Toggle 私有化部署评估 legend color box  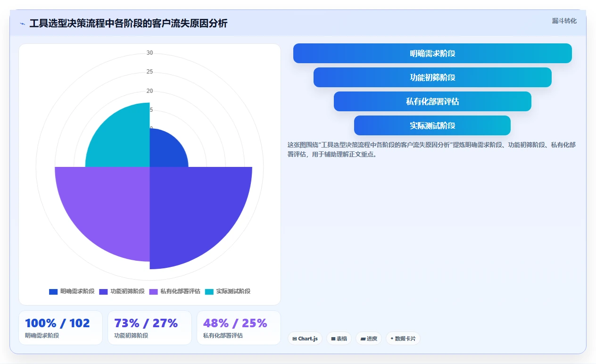point(154,291)
